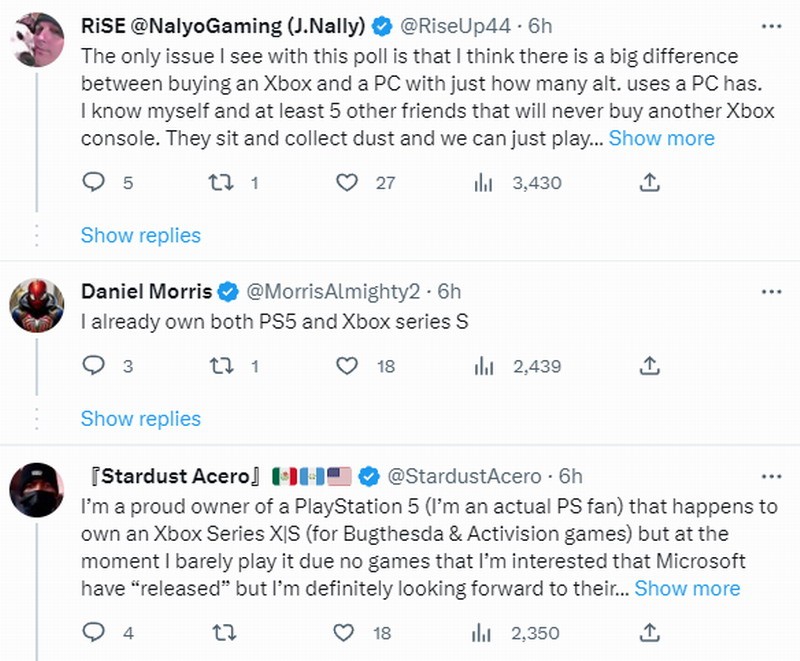This screenshot has width=800, height=661.
Task: Share RiSE @NalyoGaming's tweet
Action: coord(649,182)
